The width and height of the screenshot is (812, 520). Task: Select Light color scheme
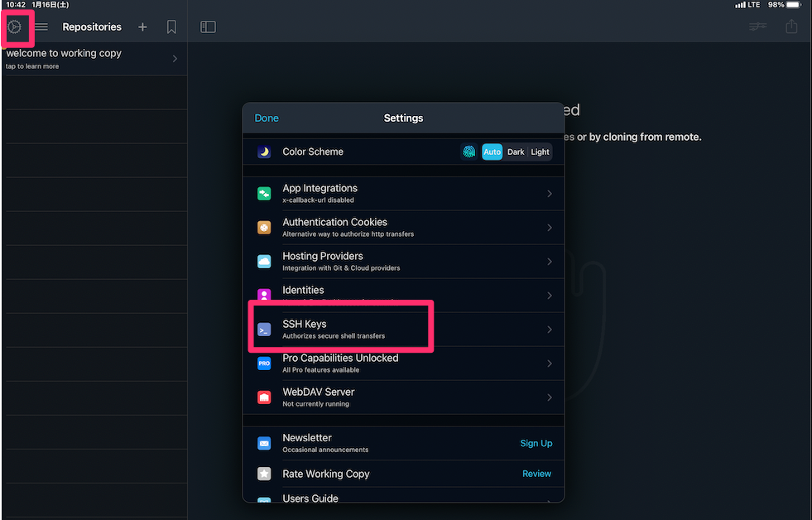540,152
